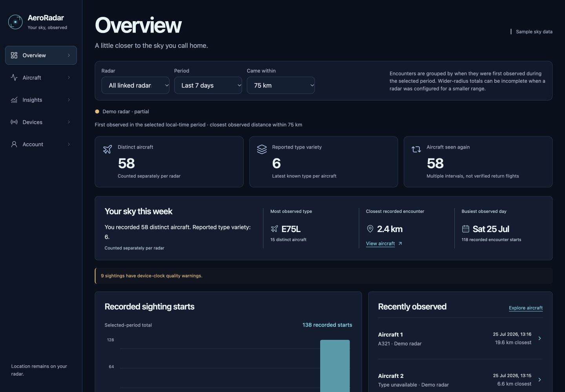Click the chevron beside the Insights menu item
Image resolution: width=565 pixels, height=392 pixels.
[69, 100]
